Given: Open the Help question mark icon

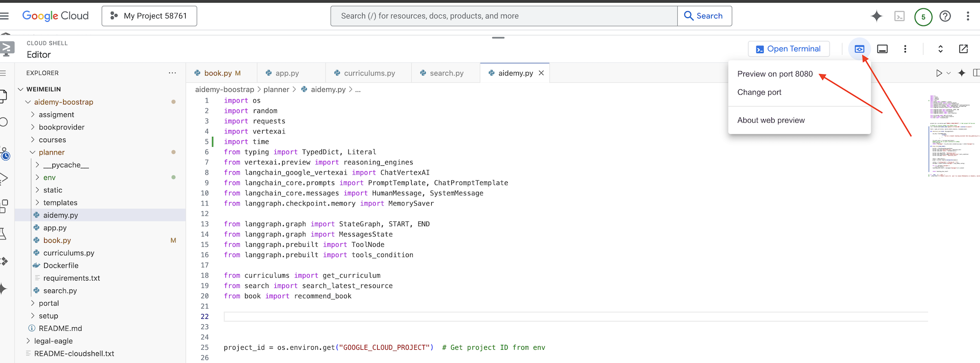Looking at the screenshot, I should (945, 16).
